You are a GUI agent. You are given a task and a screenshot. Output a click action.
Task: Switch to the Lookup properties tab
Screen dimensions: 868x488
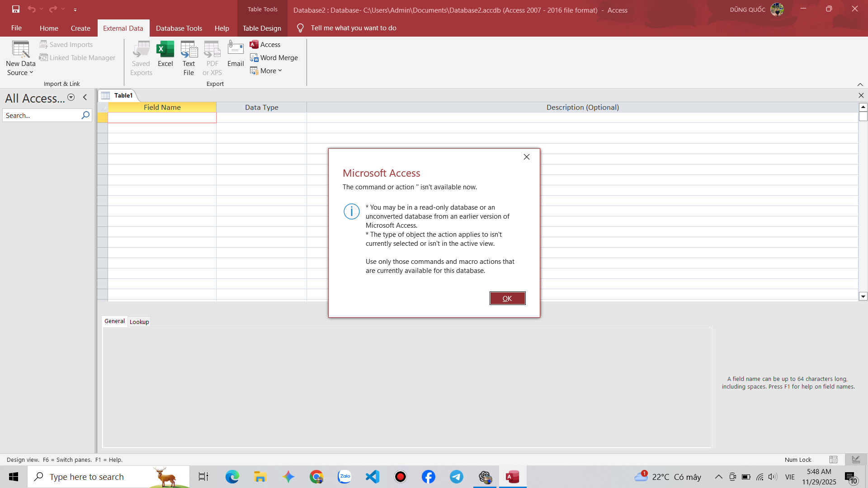pos(139,322)
